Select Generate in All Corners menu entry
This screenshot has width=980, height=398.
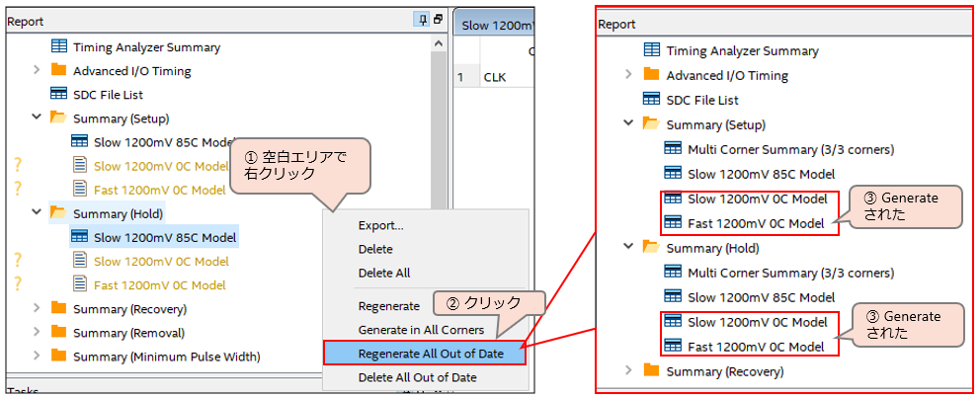(420, 330)
